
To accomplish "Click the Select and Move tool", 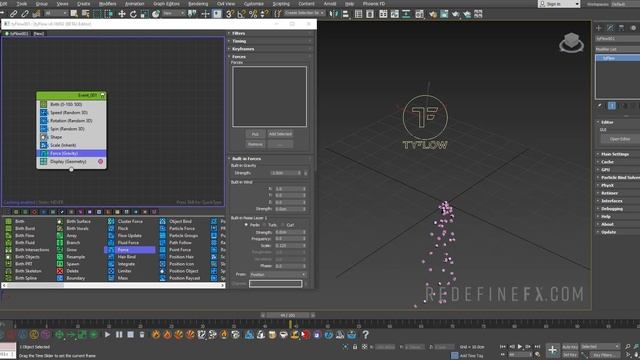I will [122, 14].
